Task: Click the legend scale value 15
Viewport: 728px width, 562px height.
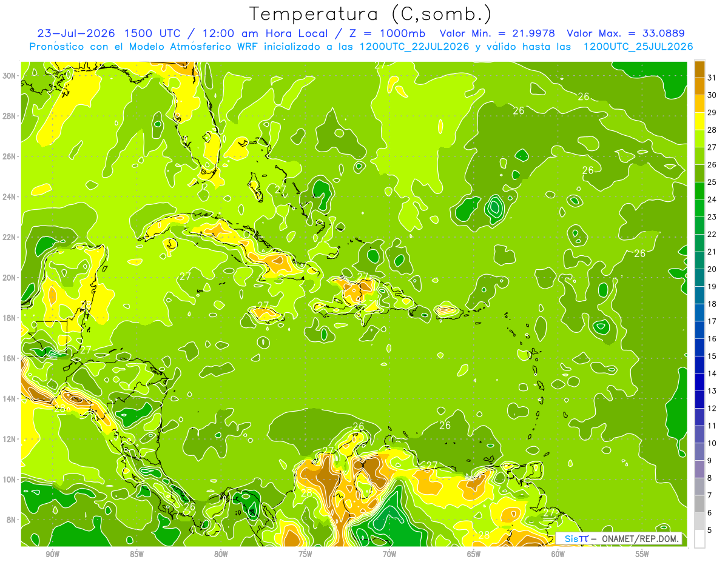Action: pyautogui.click(x=712, y=356)
